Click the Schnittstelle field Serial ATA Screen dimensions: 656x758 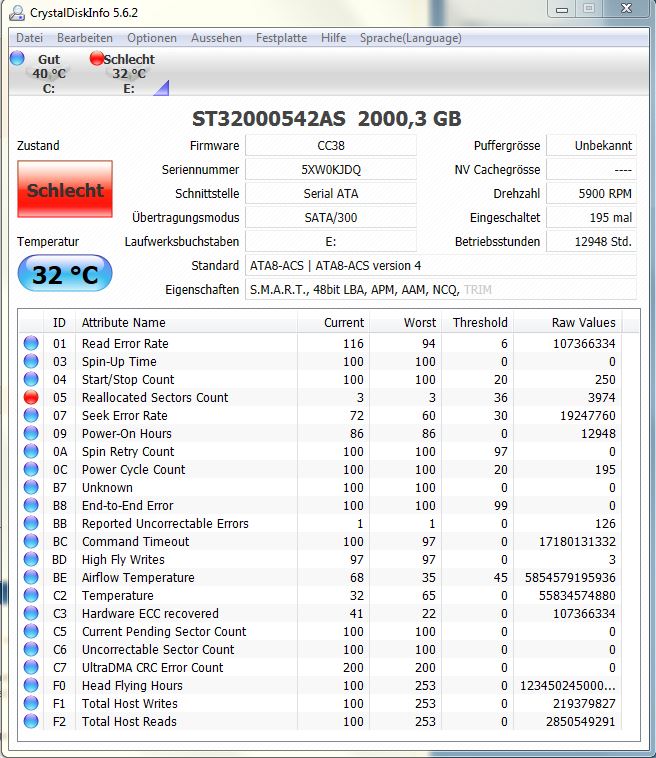[331, 193]
